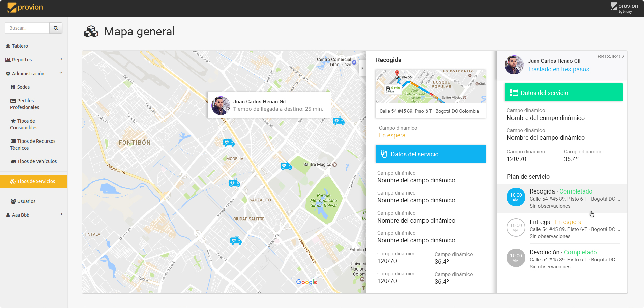
Task: Click the ambulance marker beside Salitre Mágico
Action: click(286, 166)
